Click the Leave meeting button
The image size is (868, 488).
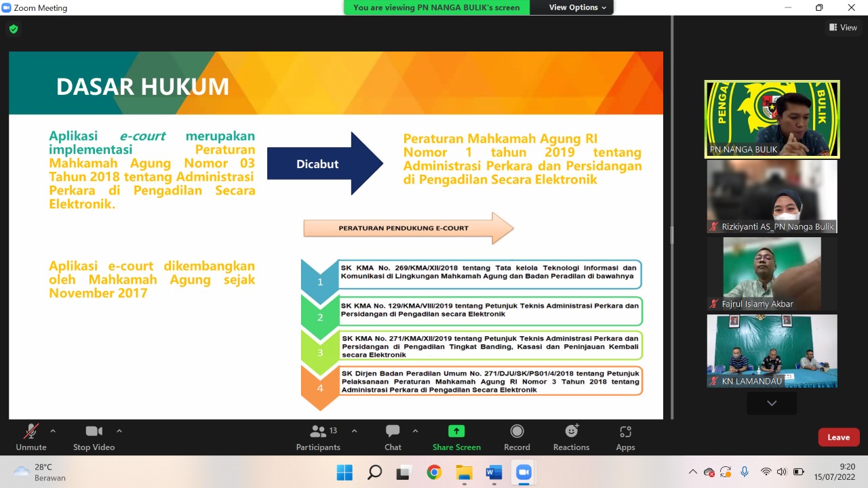[838, 437]
